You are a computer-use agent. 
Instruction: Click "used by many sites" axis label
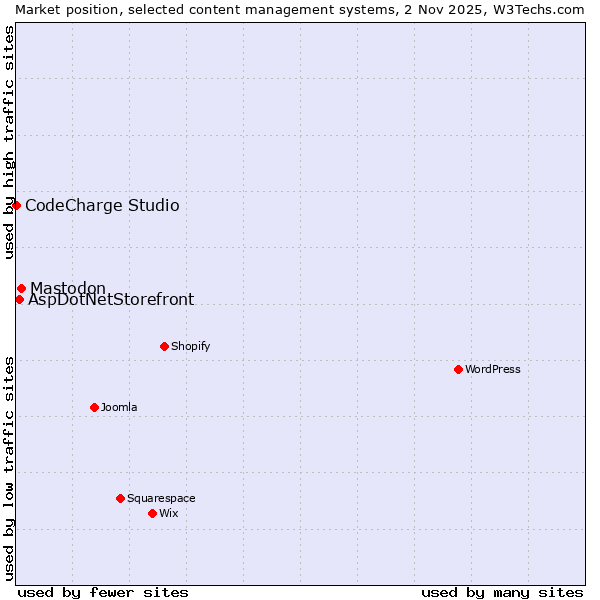tap(502, 593)
